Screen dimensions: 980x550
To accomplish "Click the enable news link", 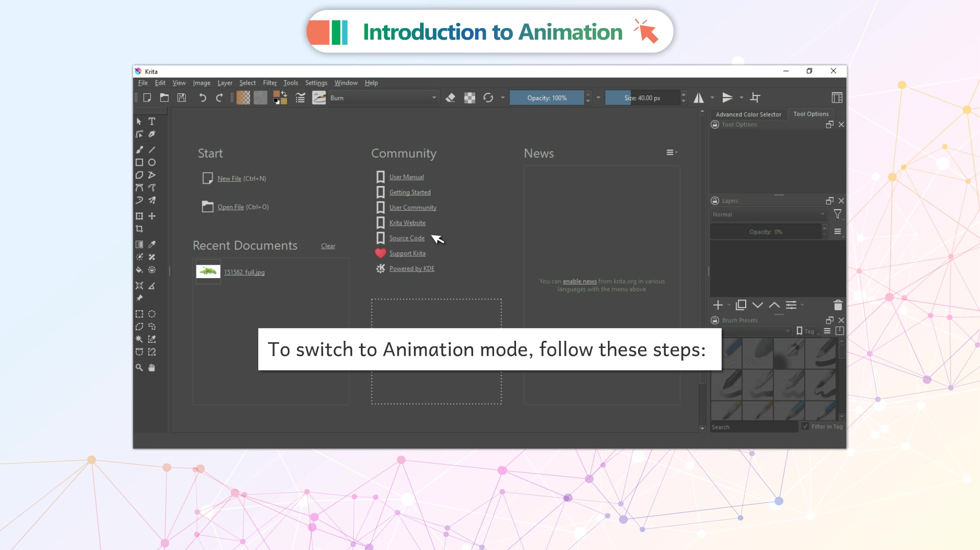I will [x=580, y=281].
